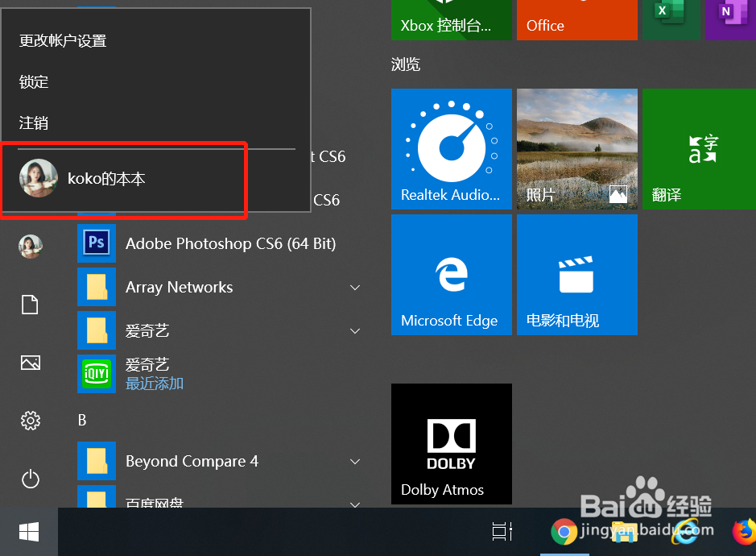Click the Array Networks folder icon
This screenshot has width=756, height=556.
(x=97, y=287)
